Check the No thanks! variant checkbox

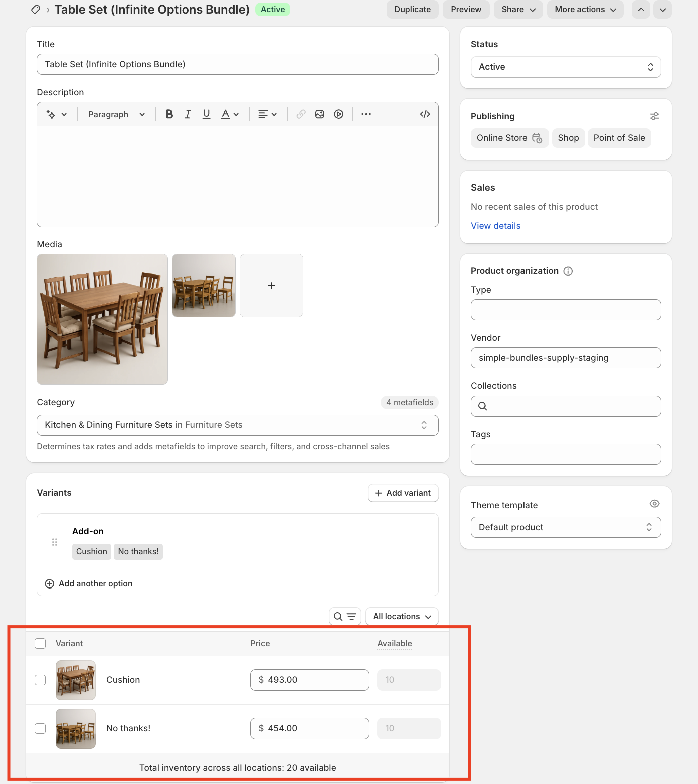[x=40, y=729]
